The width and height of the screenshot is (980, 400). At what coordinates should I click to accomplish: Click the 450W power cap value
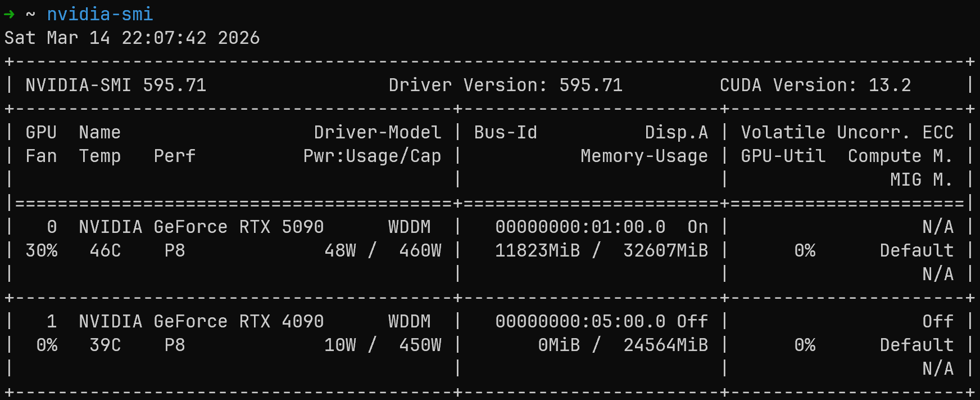point(420,345)
